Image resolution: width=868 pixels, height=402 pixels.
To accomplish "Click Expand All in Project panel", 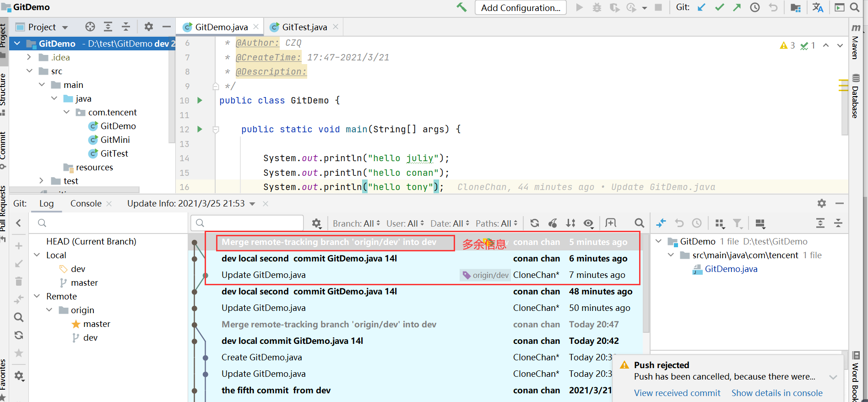I will [108, 27].
